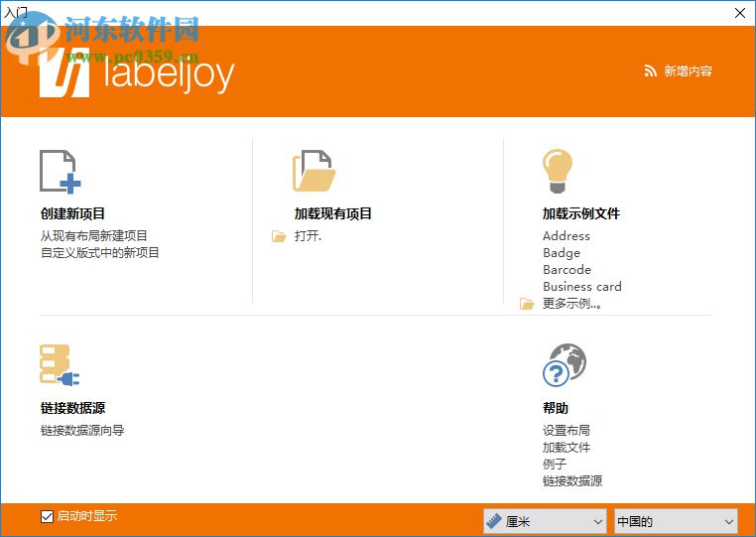Open the 厘米 units dropdown
This screenshot has height=537, width=756.
pyautogui.click(x=545, y=521)
